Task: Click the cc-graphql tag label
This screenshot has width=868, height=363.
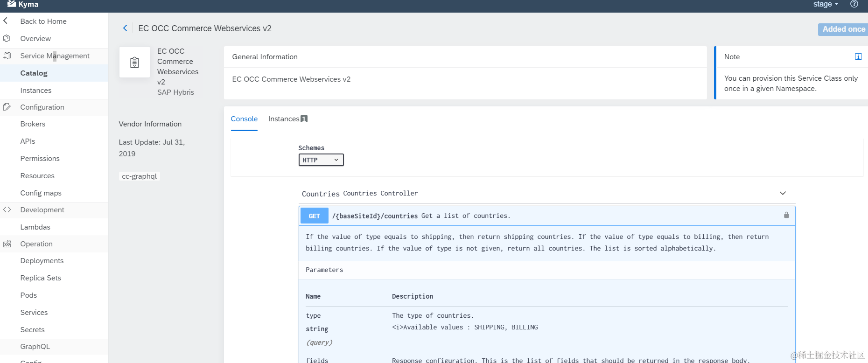Action: pos(139,176)
